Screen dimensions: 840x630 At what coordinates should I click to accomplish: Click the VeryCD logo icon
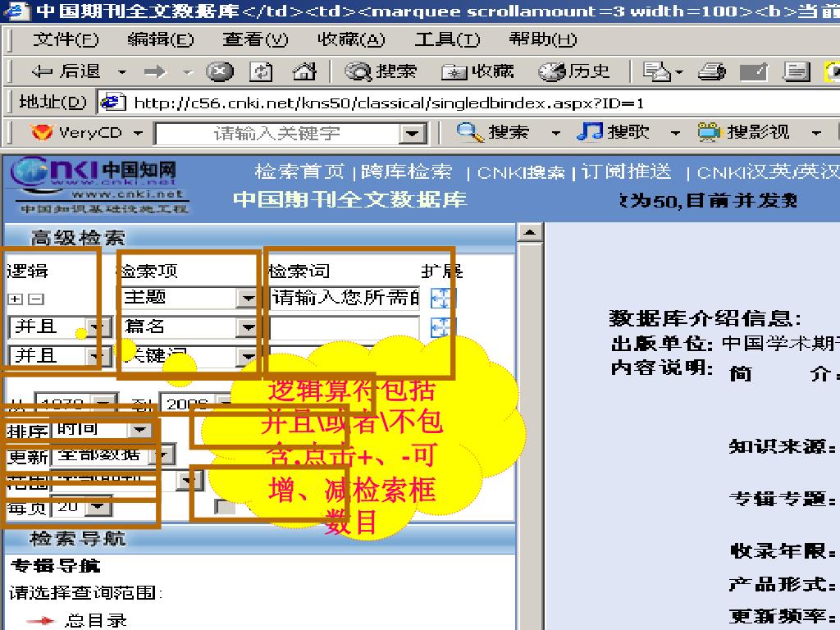click(x=41, y=132)
